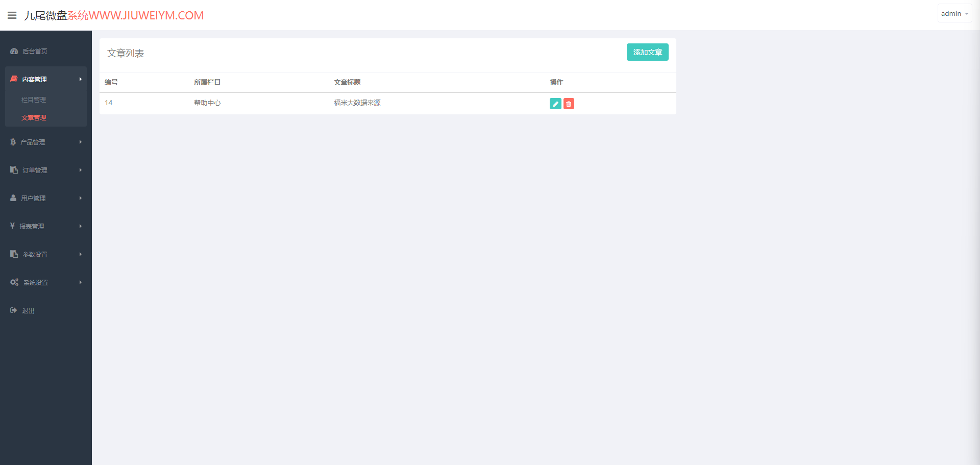Viewport: 980px width, 465px height.
Task: Click the green edit pencil icon for article 14
Action: tap(555, 104)
